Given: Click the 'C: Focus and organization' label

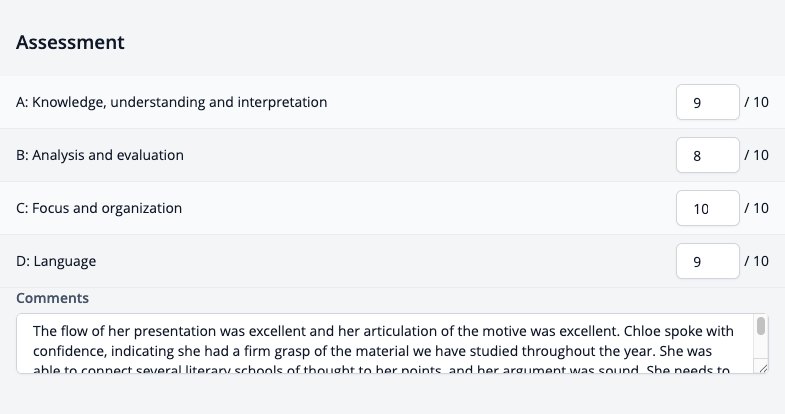Looking at the screenshot, I should (99, 208).
